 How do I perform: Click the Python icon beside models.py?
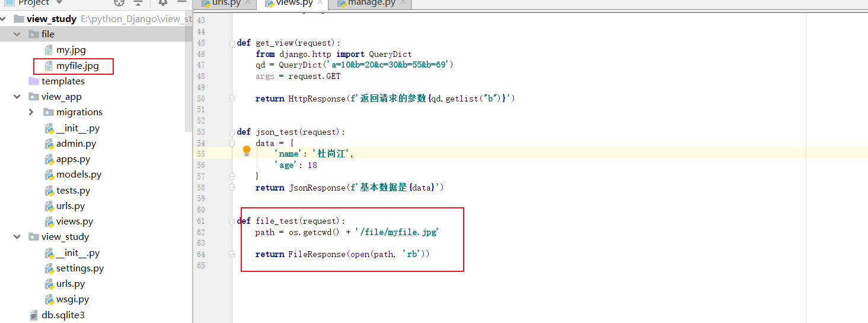coord(49,175)
